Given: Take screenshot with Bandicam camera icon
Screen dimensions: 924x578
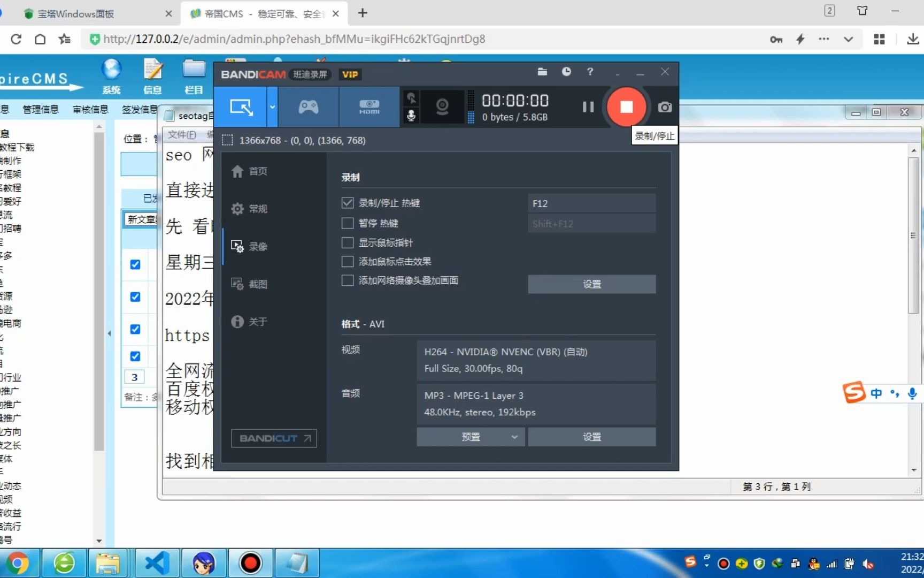Looking at the screenshot, I should [665, 107].
